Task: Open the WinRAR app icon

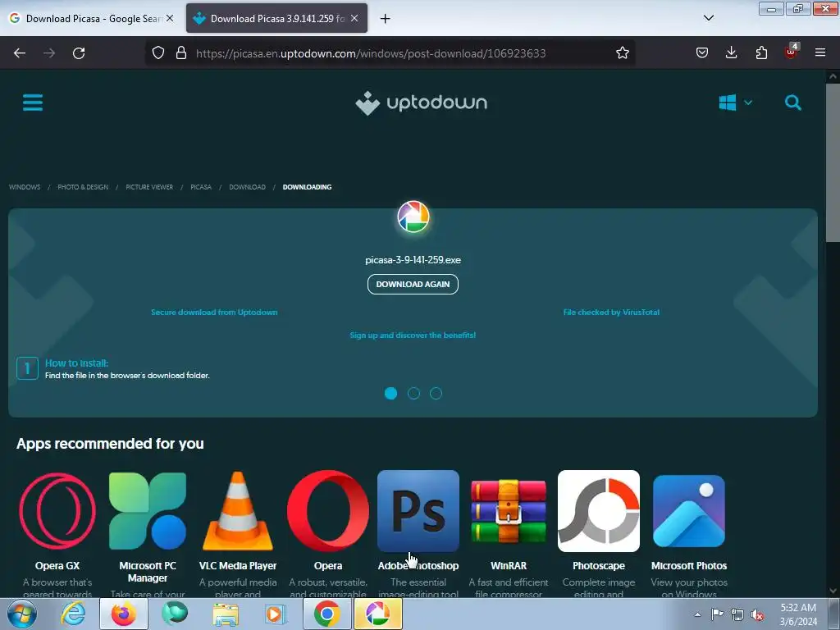Action: 509,511
